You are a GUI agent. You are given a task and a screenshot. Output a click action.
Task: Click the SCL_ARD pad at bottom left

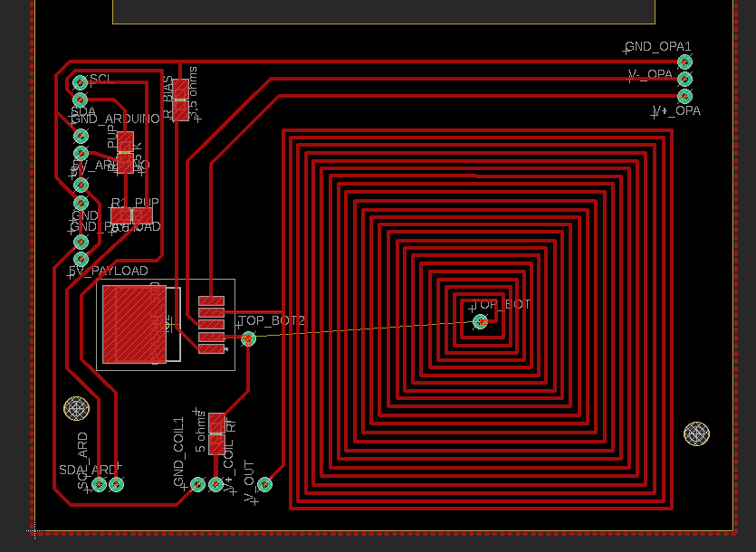[x=100, y=485]
